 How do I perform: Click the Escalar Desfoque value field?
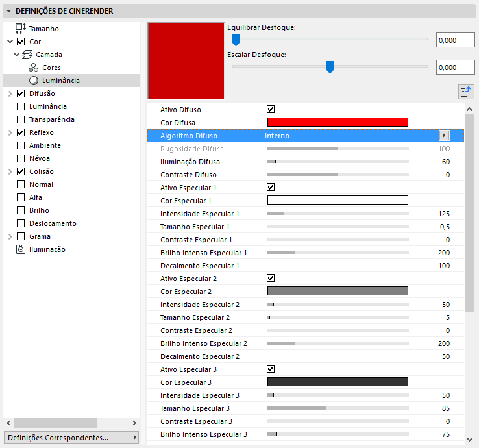pos(456,68)
